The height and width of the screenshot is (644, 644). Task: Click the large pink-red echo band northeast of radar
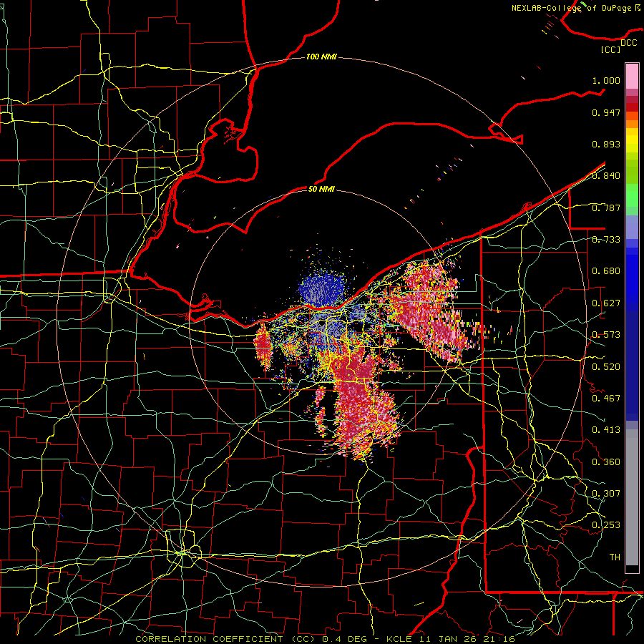click(x=429, y=312)
